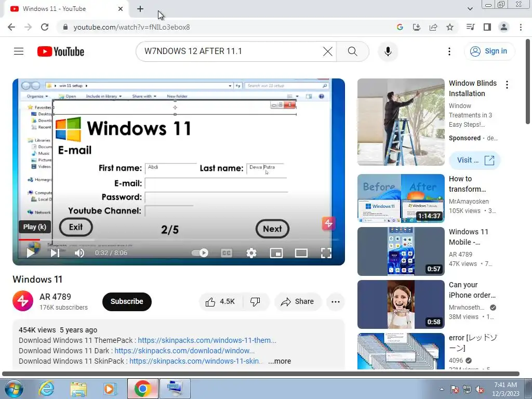Viewport: 532px width, 399px height.
Task: Click the taskbar clock 7:41 AM
Action: click(x=506, y=389)
